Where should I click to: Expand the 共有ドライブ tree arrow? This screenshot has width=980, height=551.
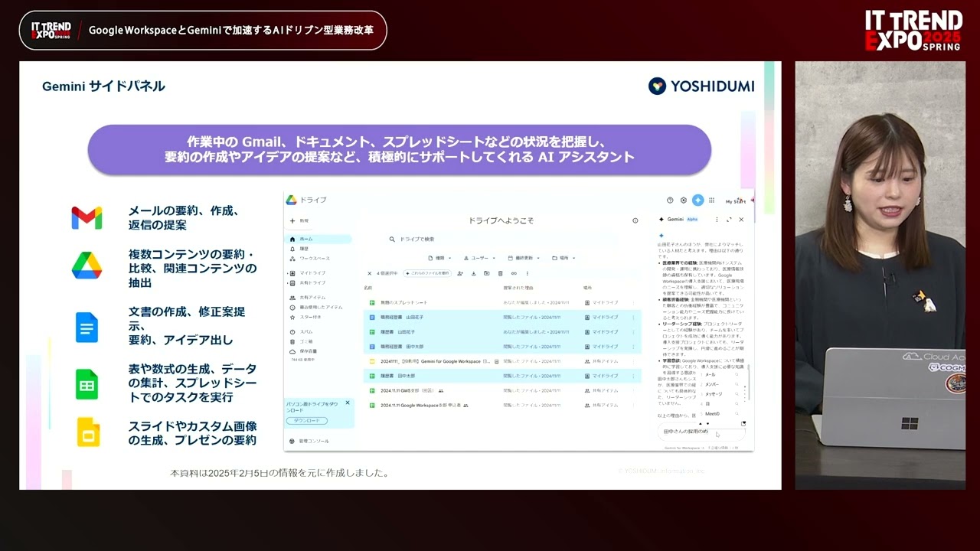[x=287, y=282]
